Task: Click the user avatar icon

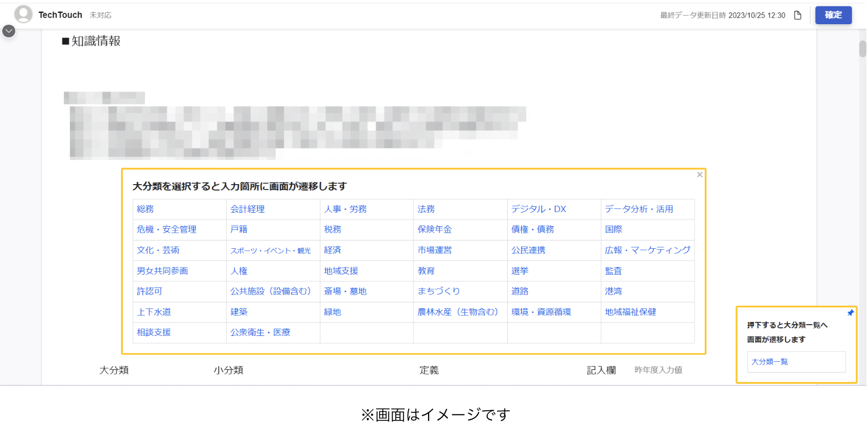Action: pos(23,14)
